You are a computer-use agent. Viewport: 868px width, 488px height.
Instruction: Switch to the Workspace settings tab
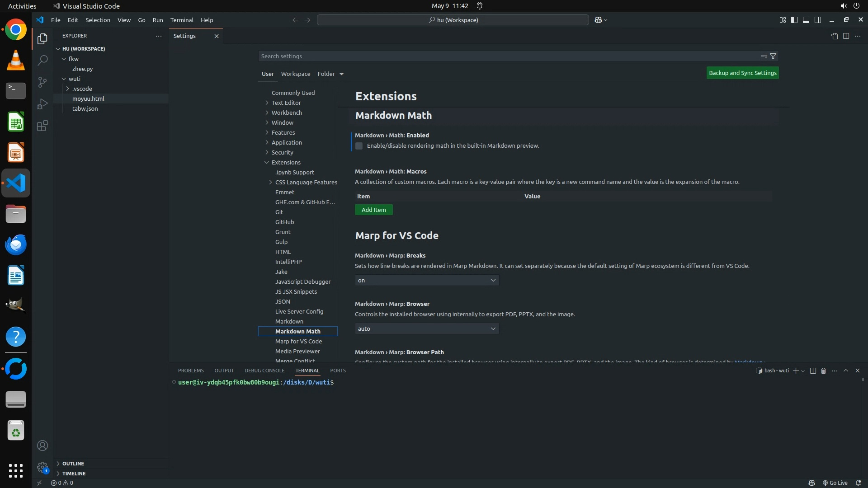pos(295,74)
